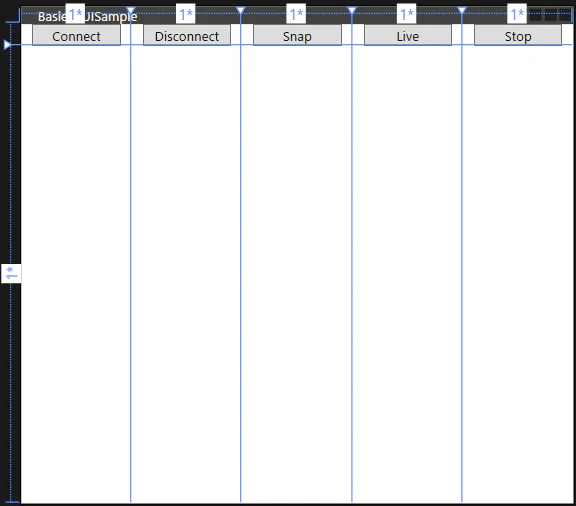Image resolution: width=576 pixels, height=506 pixels.
Task: Open the 1* size label above Live column
Action: 407,14
